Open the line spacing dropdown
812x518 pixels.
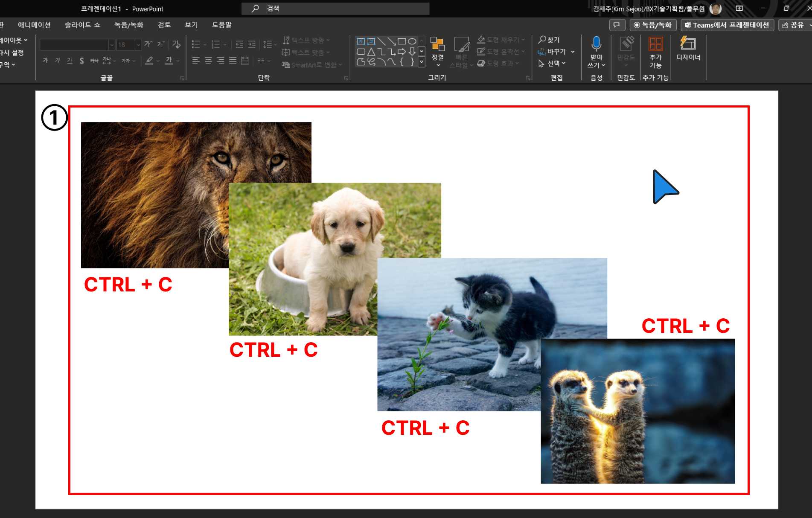point(270,44)
